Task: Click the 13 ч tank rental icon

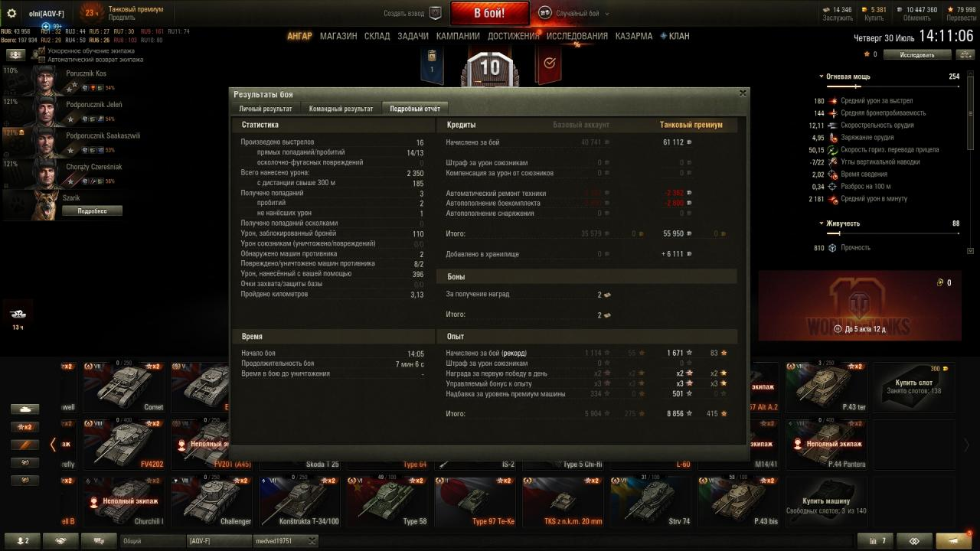Action: tap(18, 314)
